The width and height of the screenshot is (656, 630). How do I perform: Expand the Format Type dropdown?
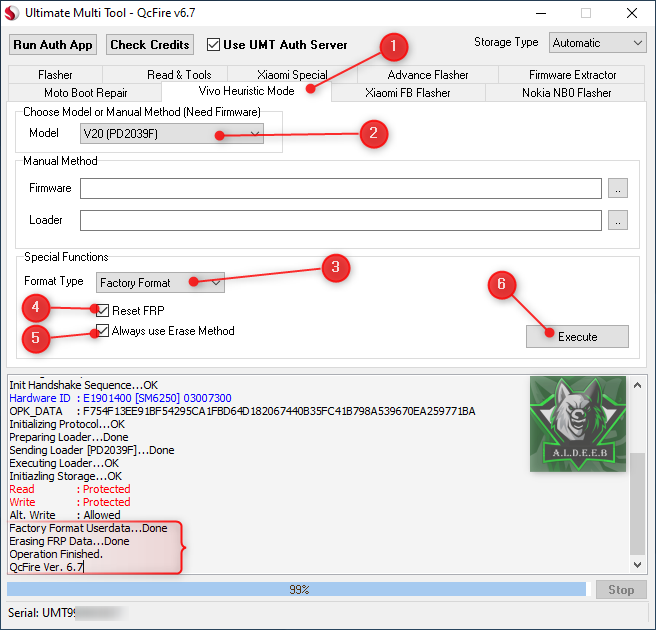pyautogui.click(x=160, y=283)
